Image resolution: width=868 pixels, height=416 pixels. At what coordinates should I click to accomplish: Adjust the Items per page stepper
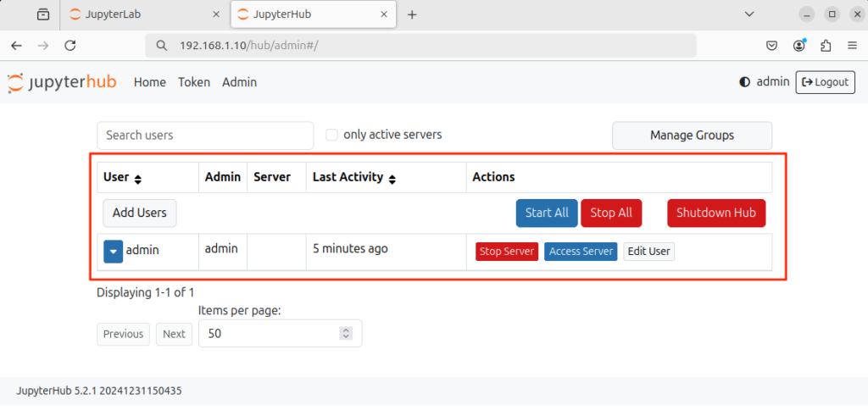pos(345,334)
